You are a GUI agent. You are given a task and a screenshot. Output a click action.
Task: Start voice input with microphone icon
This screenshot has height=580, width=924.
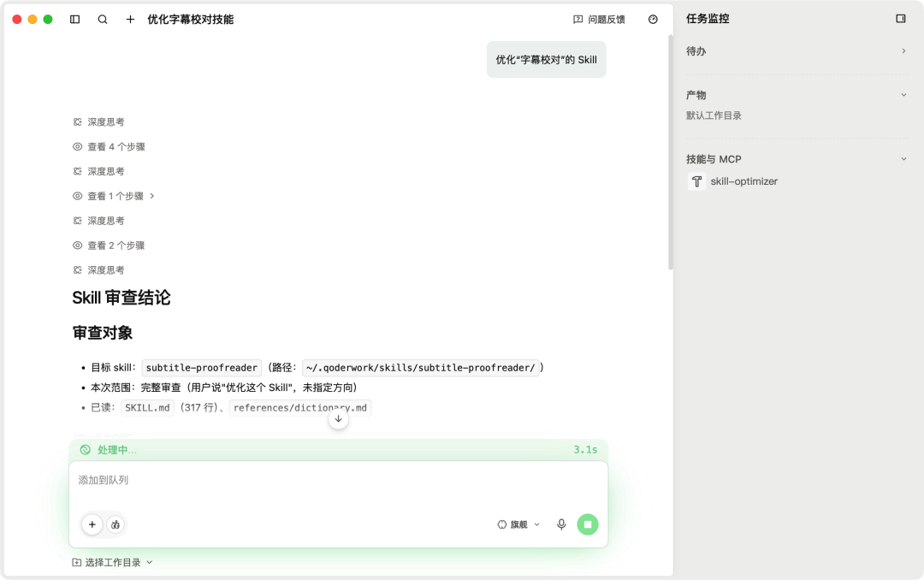pos(561,524)
